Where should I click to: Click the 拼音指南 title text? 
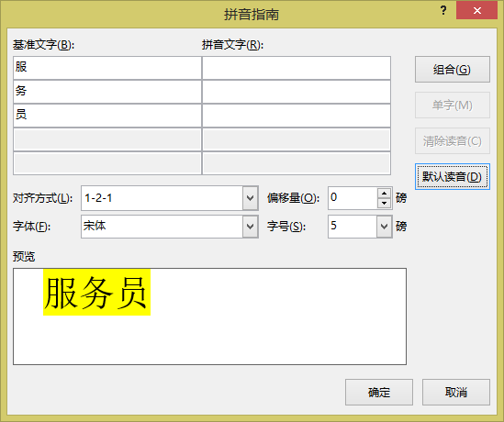point(252,15)
